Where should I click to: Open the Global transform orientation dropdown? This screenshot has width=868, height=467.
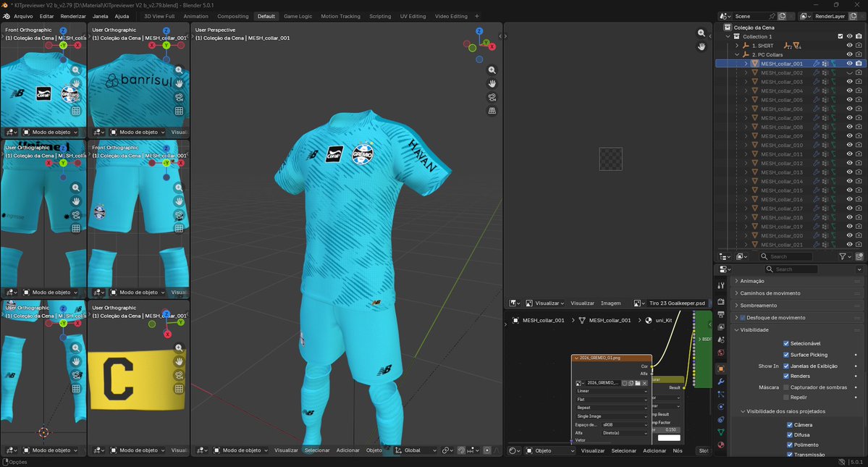tap(416, 450)
